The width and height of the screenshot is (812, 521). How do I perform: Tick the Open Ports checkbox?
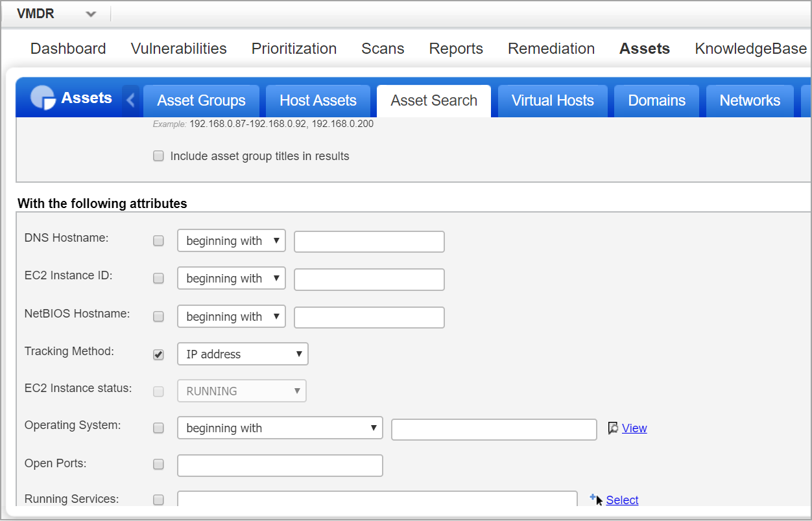pyautogui.click(x=158, y=465)
